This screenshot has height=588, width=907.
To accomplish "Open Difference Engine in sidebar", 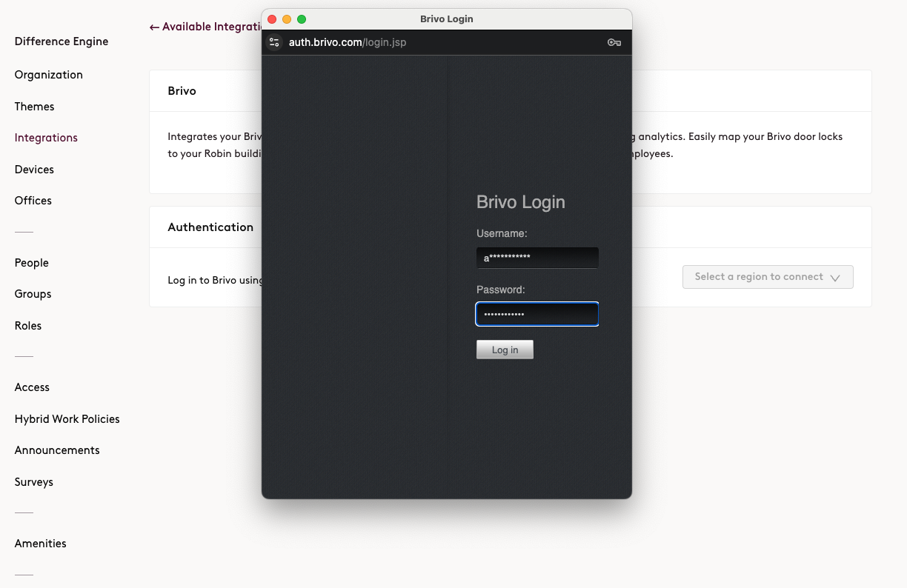I will click(x=62, y=41).
